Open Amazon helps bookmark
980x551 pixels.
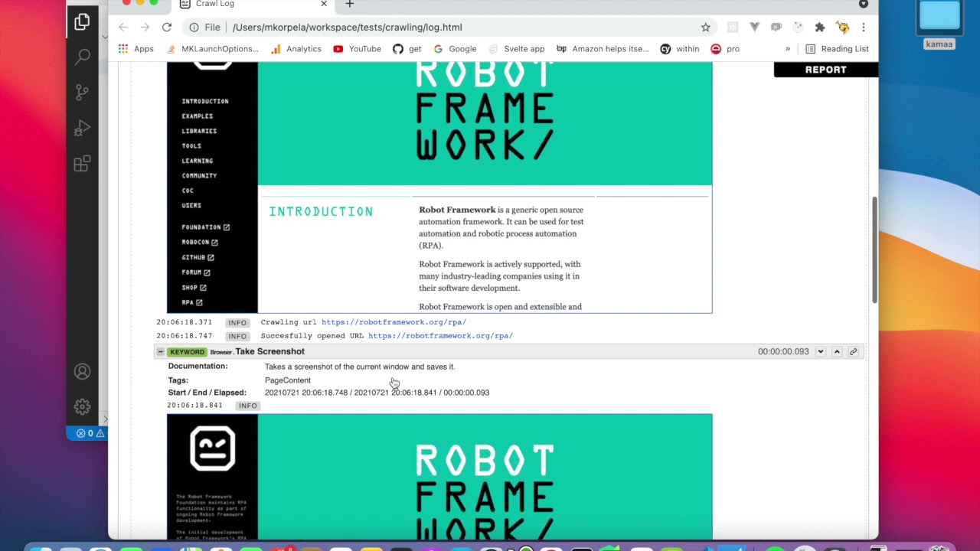point(602,49)
